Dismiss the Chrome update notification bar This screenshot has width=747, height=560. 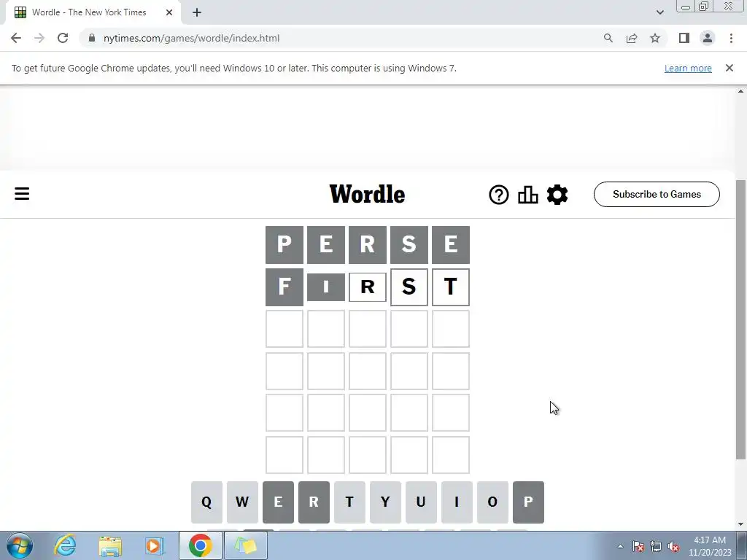[729, 68]
